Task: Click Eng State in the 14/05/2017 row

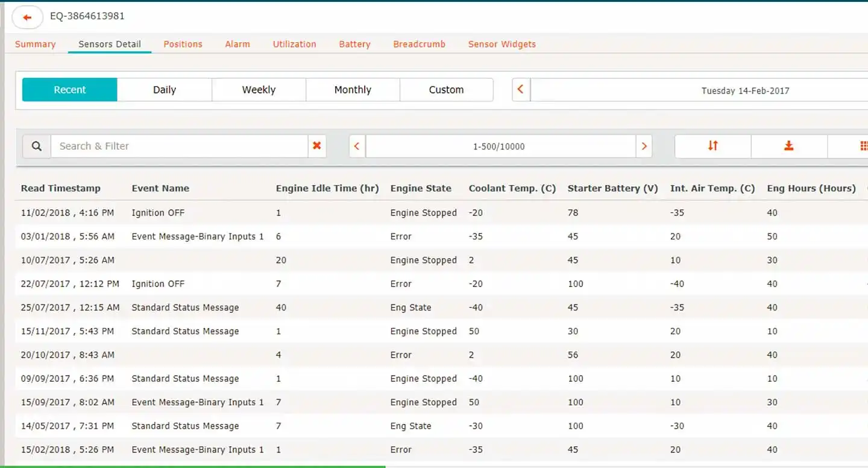Action: click(x=410, y=426)
